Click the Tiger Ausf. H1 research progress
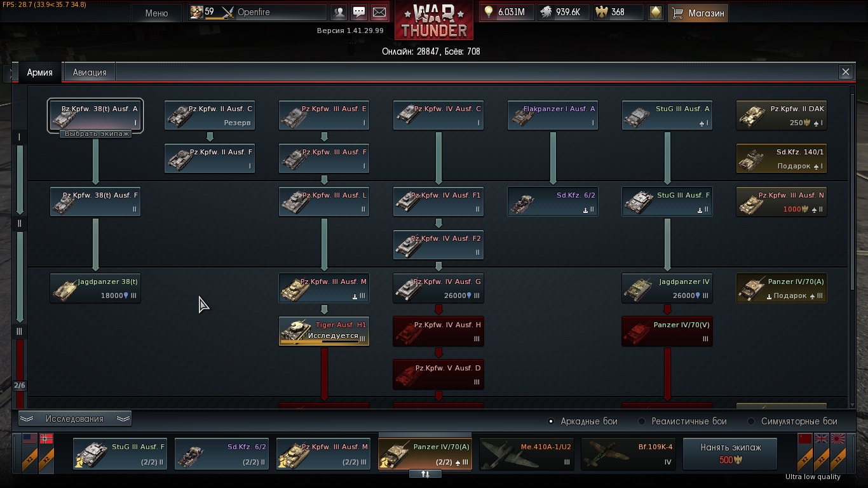The image size is (868, 488). 324,331
